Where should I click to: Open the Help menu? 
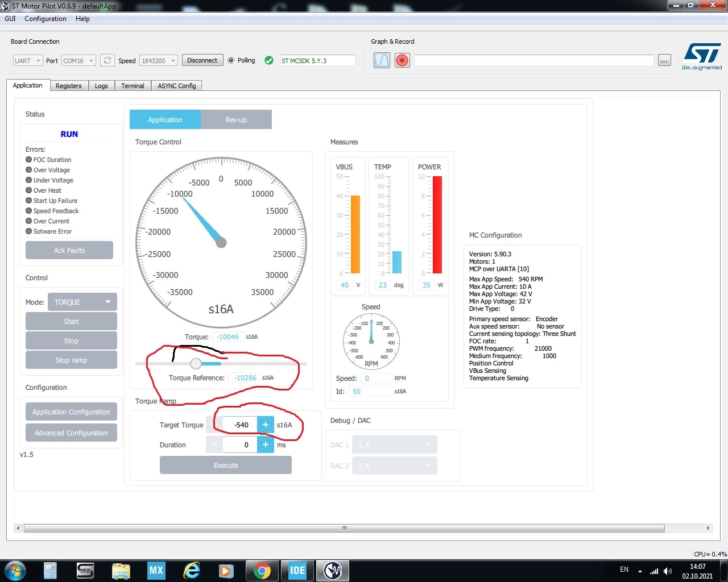point(82,19)
